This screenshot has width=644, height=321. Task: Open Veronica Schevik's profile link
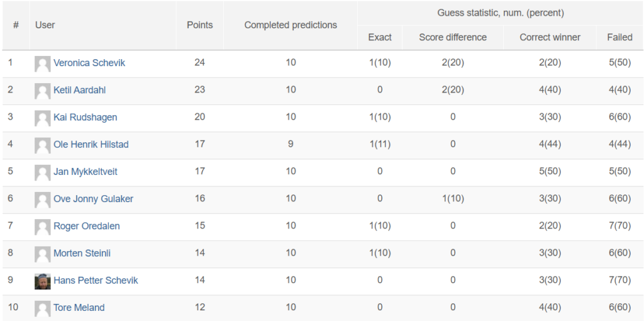(89, 63)
